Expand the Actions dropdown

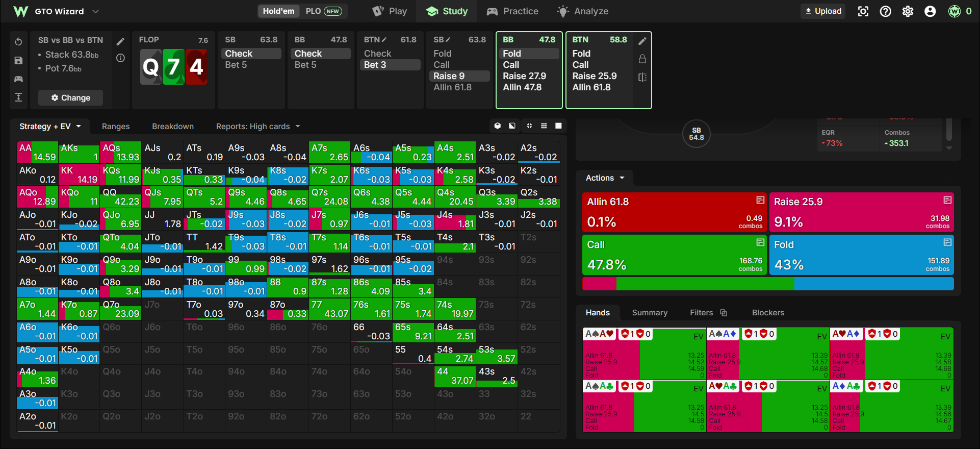coord(605,178)
